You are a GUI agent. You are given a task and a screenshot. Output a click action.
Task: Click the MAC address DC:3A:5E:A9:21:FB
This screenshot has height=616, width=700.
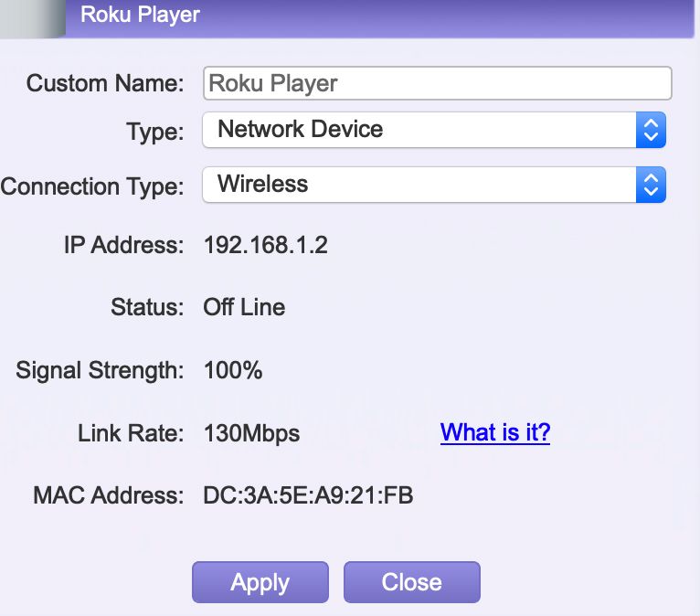tap(309, 495)
